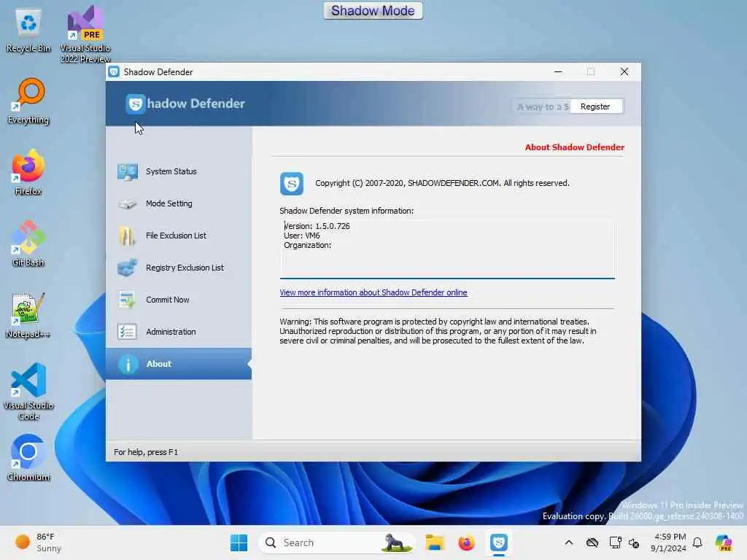
Task: Select the About menu item
Action: click(179, 365)
